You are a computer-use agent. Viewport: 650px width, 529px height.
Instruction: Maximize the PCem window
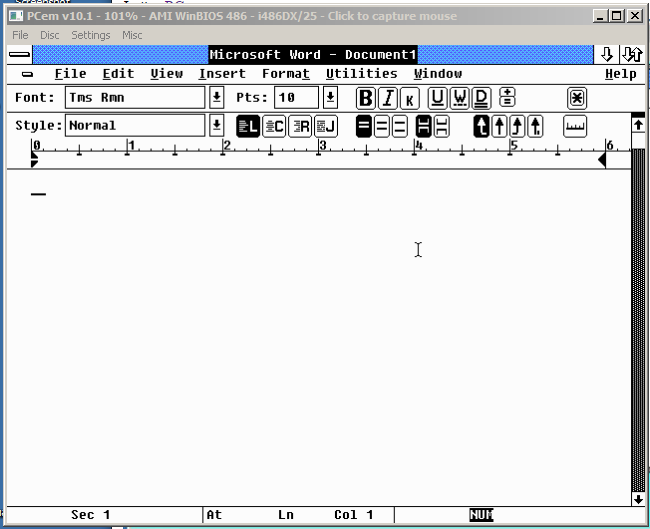click(x=617, y=16)
